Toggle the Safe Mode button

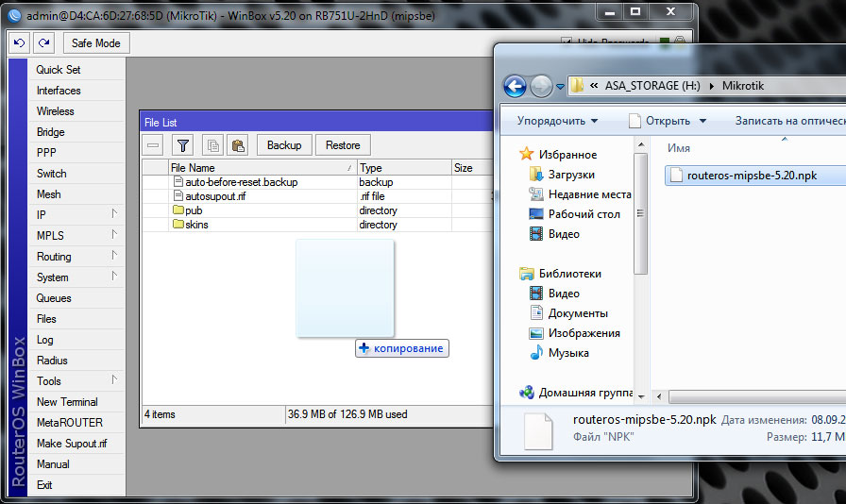96,43
